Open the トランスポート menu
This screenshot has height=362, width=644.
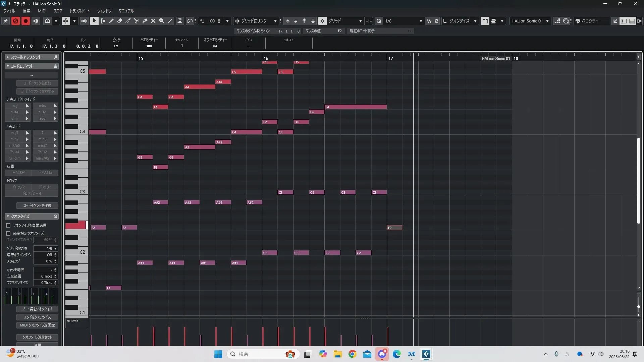[x=79, y=11]
